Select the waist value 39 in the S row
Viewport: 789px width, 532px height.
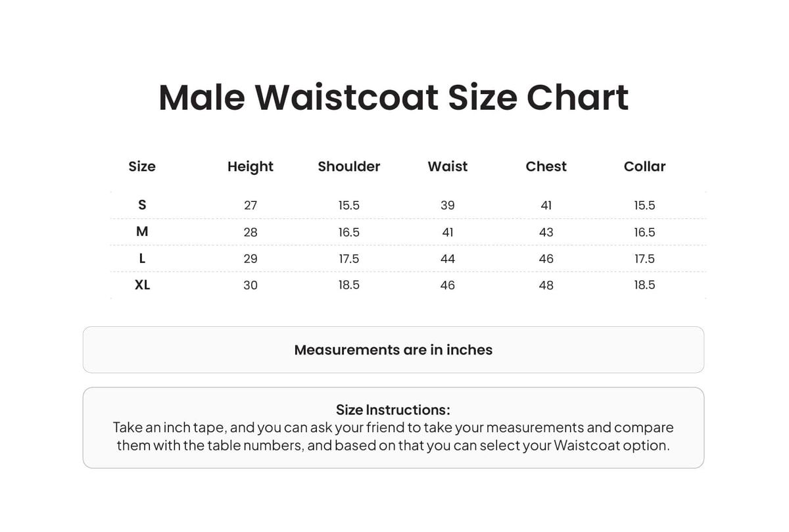click(448, 205)
